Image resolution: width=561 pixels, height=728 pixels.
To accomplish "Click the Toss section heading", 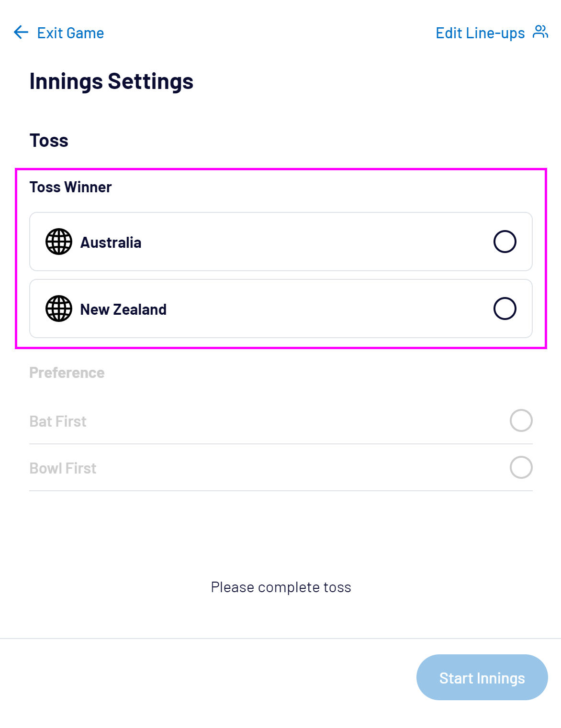I will (x=49, y=141).
